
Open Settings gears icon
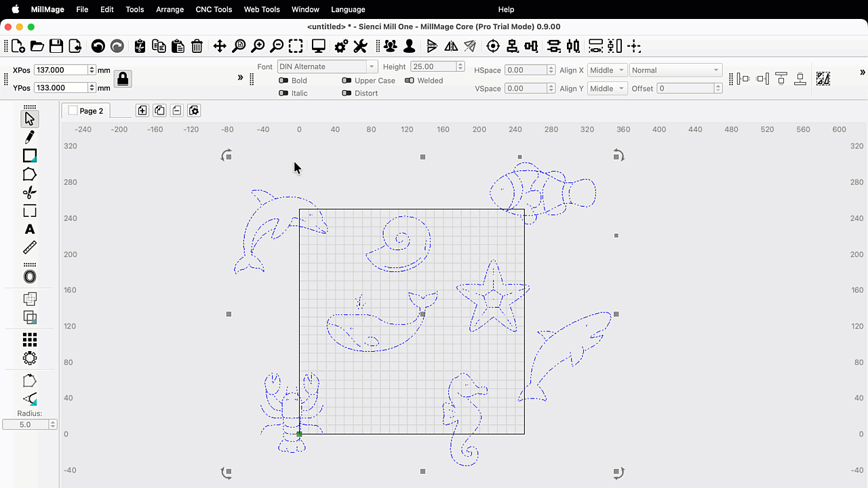tap(342, 46)
